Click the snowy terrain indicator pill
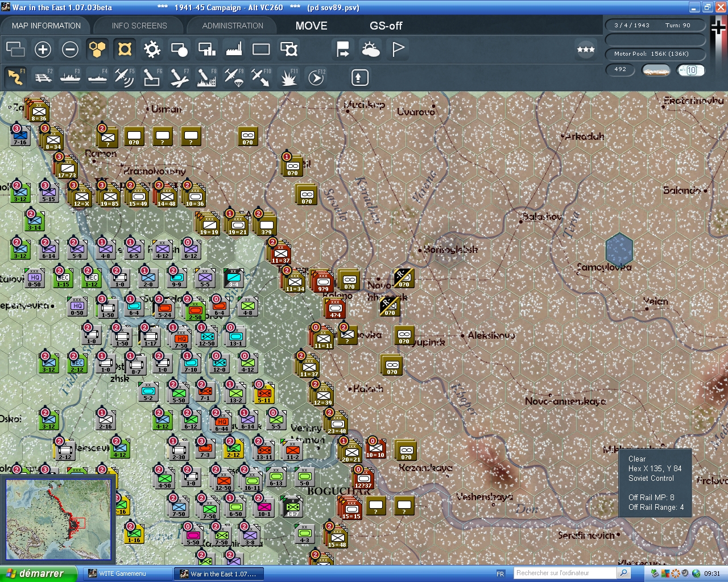Image resolution: width=728 pixels, height=582 pixels. click(656, 70)
